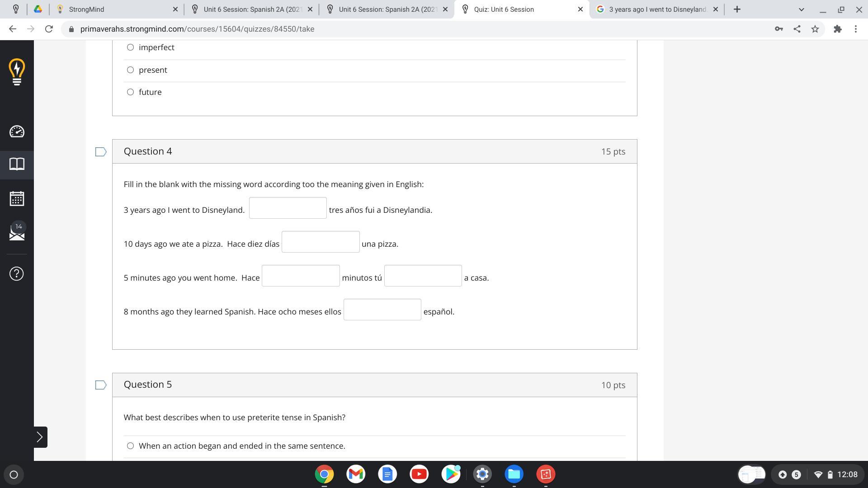Flag Question 4 with the bookmark icon
868x488 pixels.
point(101,152)
